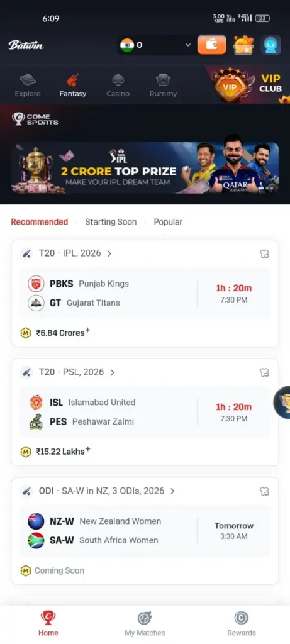This screenshot has height=644, width=290.
Task: Open customer support headset icon
Action: pyautogui.click(x=270, y=45)
